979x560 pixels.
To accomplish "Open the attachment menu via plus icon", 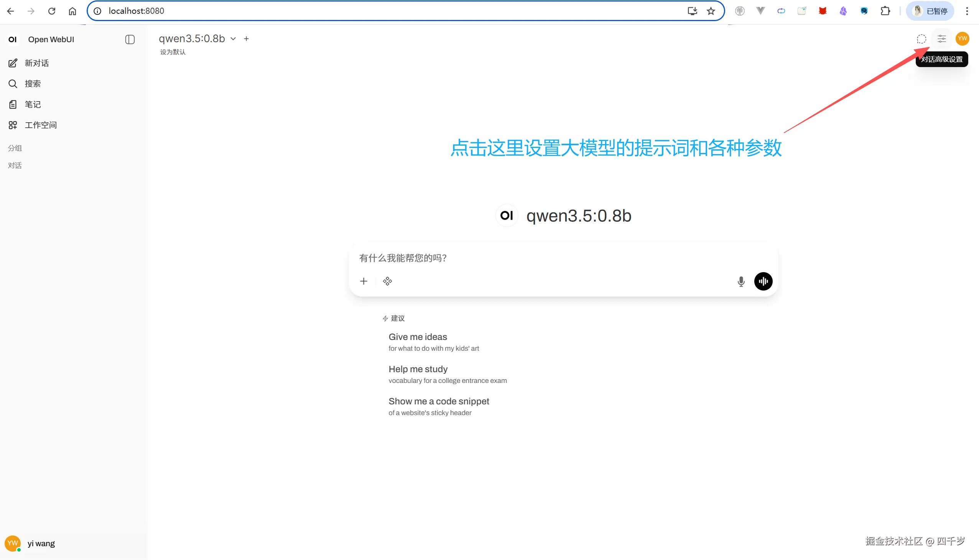I will click(363, 281).
